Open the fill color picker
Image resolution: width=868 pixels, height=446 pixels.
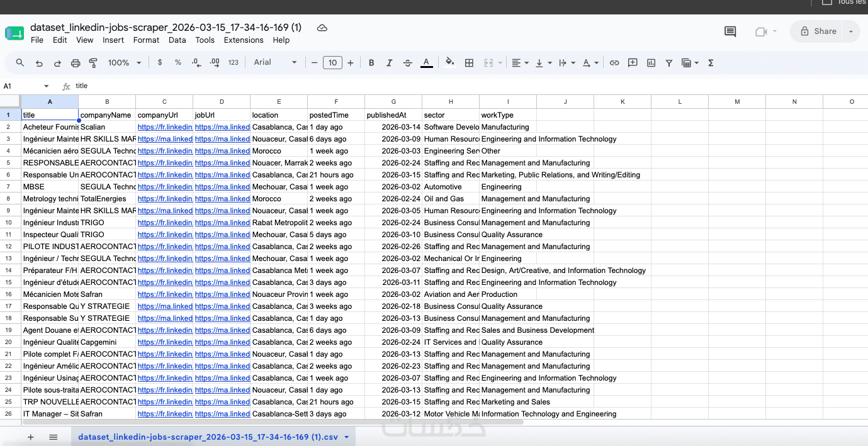pyautogui.click(x=450, y=63)
